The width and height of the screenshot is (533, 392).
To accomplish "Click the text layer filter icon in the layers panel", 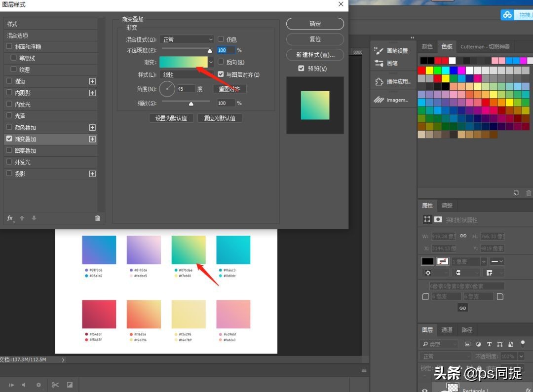I will point(489,344).
